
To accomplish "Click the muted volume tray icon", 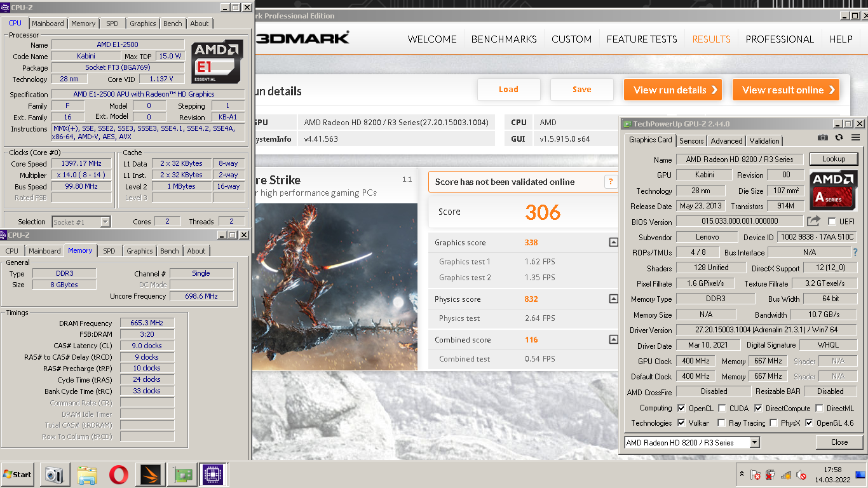I will [x=802, y=475].
